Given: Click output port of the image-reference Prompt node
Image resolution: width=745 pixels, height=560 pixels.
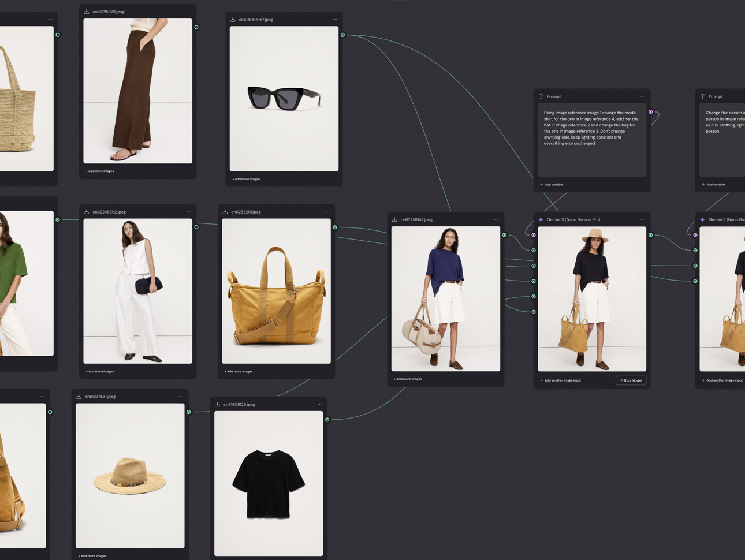Looking at the screenshot, I should [x=650, y=112].
